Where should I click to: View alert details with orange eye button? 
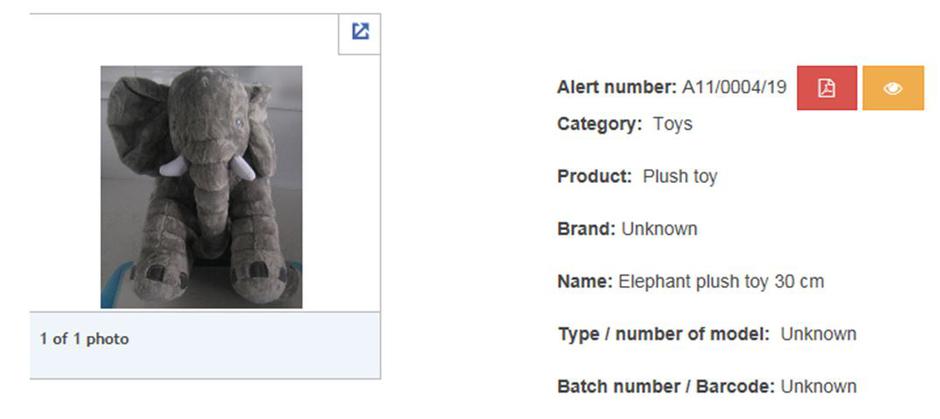point(893,88)
